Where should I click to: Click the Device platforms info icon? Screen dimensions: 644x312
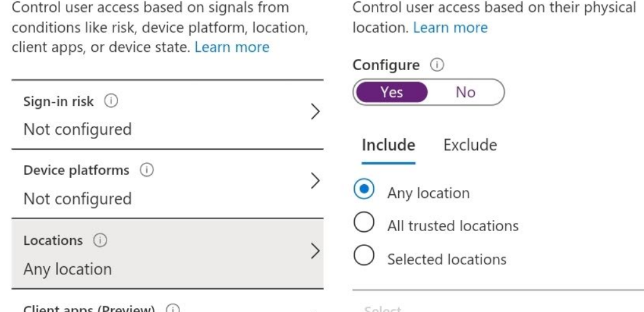(x=147, y=170)
